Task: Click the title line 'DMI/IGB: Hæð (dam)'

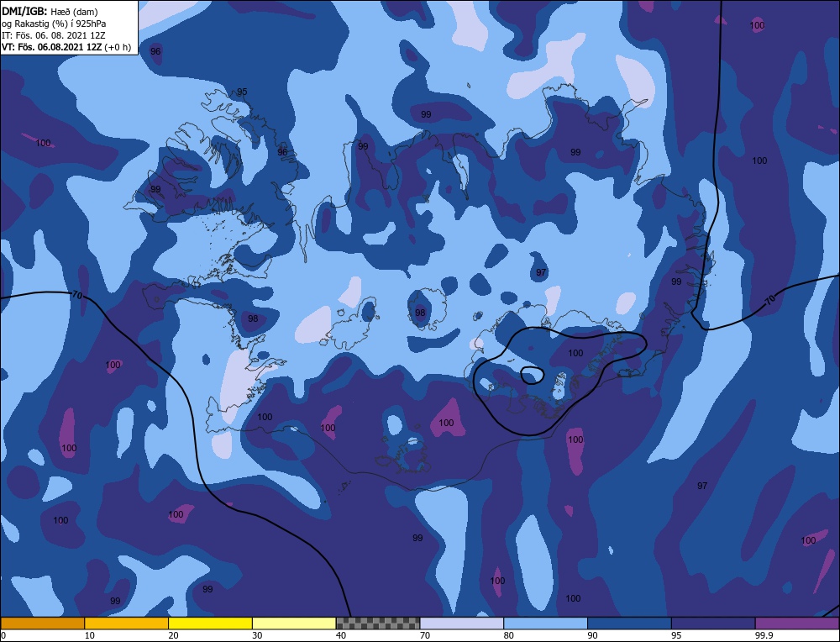Action: click(50, 12)
